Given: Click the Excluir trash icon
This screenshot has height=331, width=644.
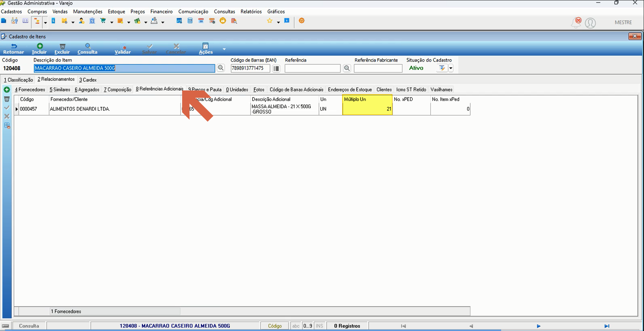Looking at the screenshot, I should click(62, 47).
